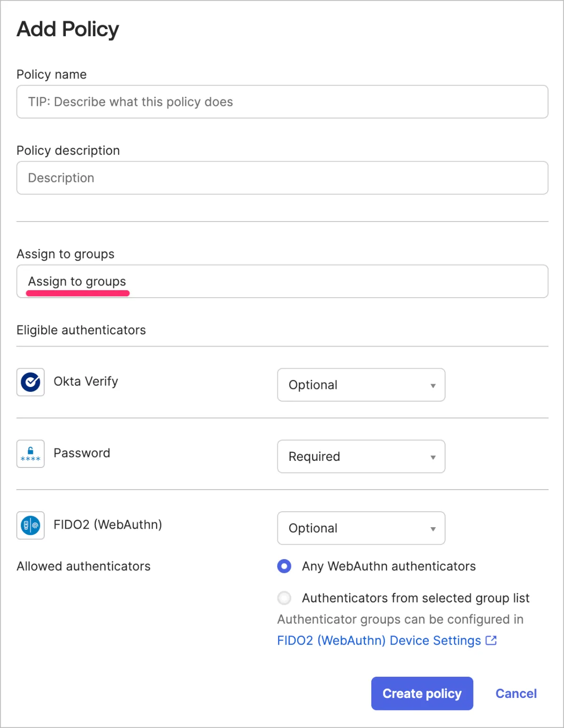Click the external link icon beside Device Settings
Image resolution: width=564 pixels, height=728 pixels.
coord(491,641)
